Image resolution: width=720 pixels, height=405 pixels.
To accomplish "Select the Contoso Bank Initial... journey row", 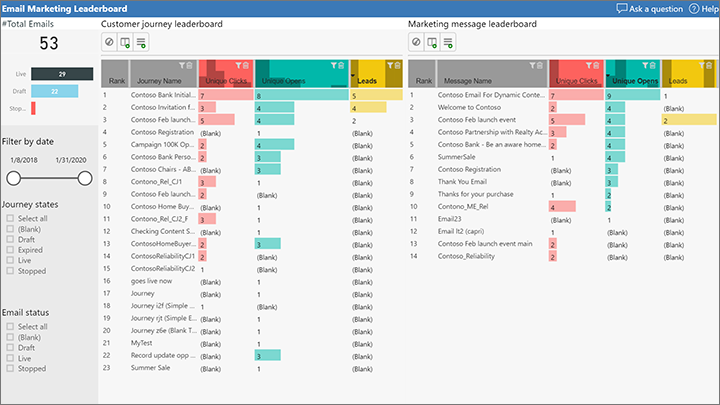I will [x=252, y=95].
